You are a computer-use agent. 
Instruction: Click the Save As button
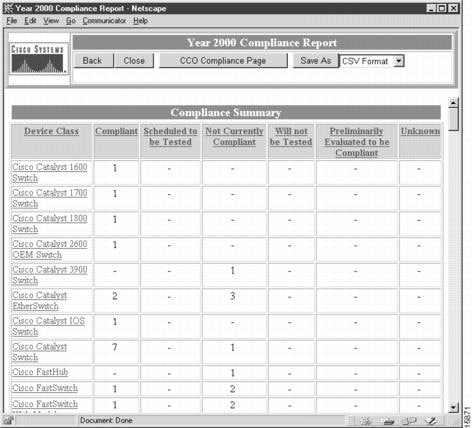(x=316, y=61)
